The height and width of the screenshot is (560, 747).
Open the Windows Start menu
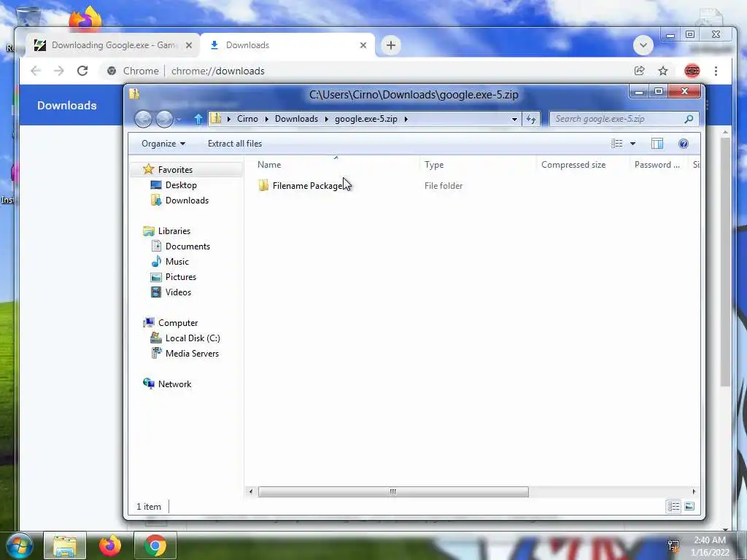pos(19,545)
